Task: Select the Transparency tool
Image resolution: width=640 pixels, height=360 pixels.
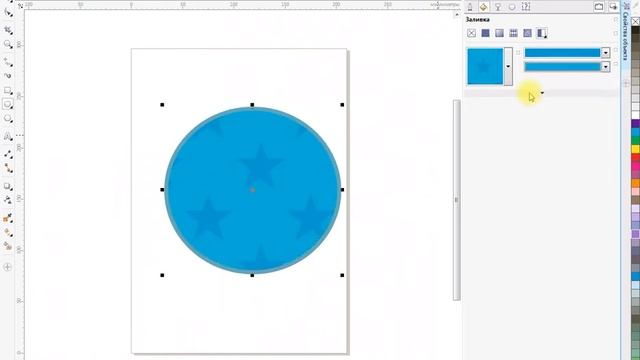Action: [x=8, y=200]
